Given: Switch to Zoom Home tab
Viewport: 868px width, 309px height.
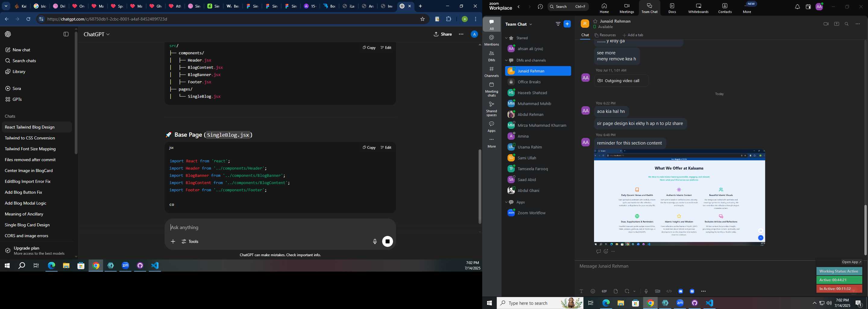Looking at the screenshot, I should pos(604,8).
